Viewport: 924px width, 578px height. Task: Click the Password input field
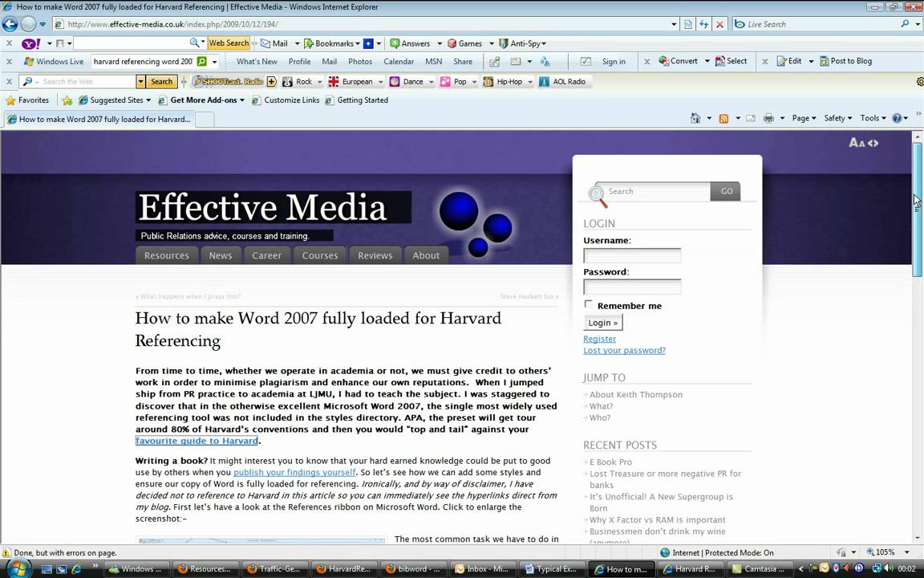click(632, 287)
